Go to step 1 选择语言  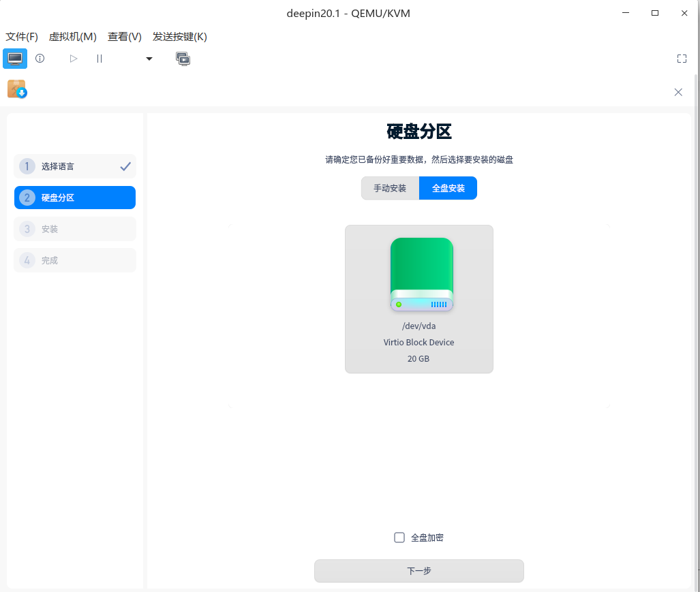pos(75,166)
